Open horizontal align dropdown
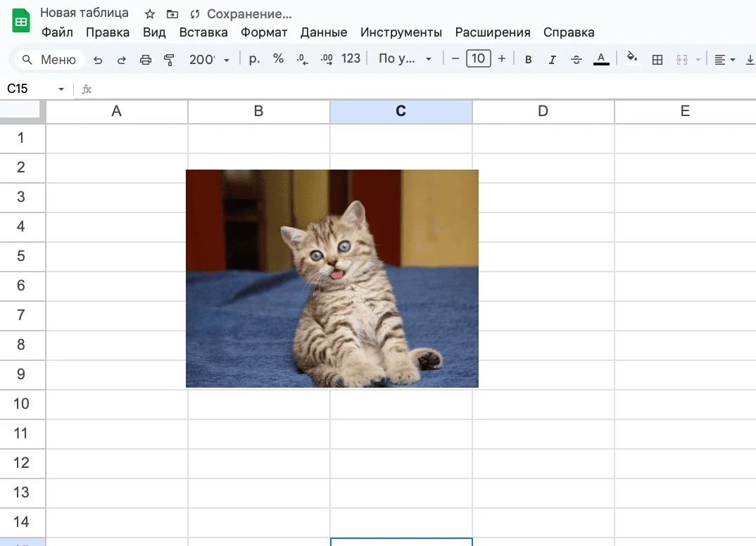Viewport: 756px width, 546px height. tap(724, 60)
